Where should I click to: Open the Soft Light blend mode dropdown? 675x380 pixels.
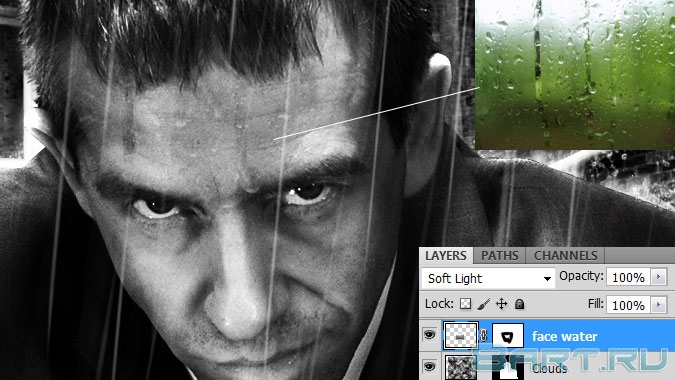click(488, 278)
